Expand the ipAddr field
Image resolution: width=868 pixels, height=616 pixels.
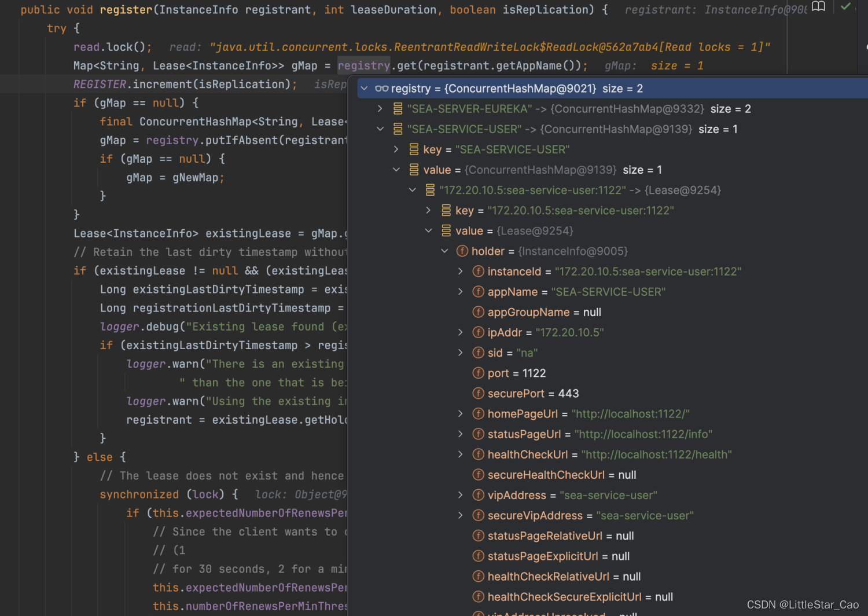pos(461,332)
